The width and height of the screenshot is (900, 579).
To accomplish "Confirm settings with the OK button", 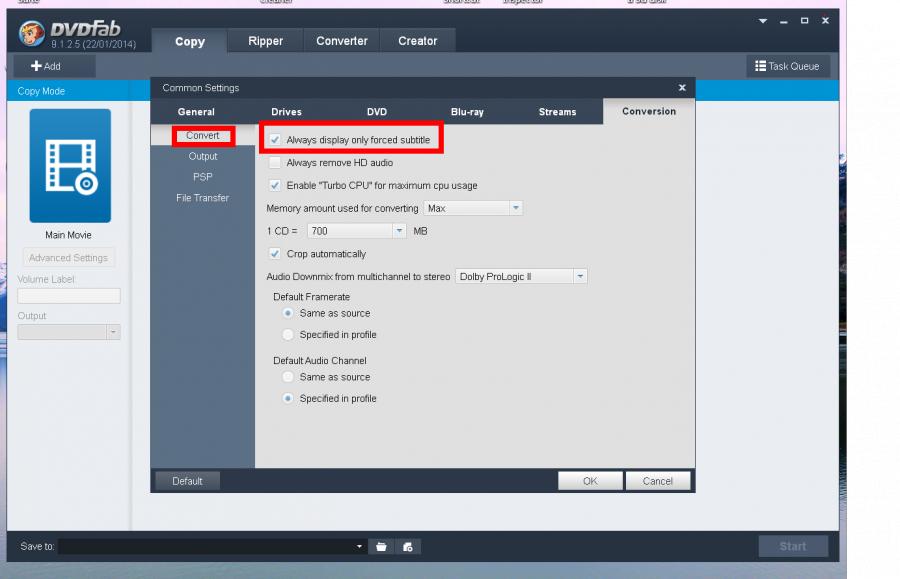I will 590,481.
